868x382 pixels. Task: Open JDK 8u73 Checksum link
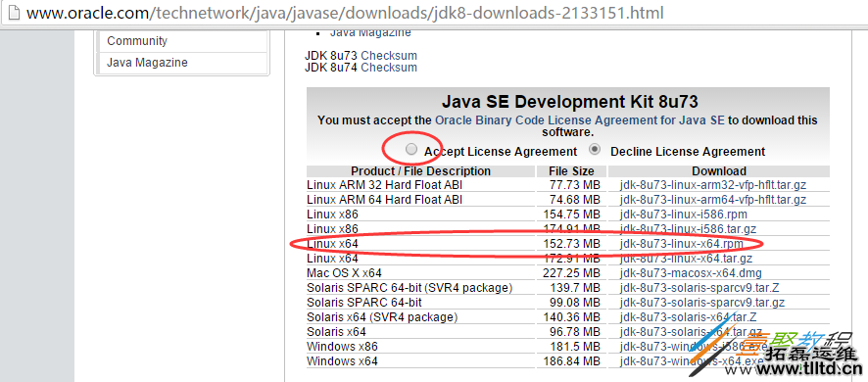pyautogui.click(x=389, y=56)
